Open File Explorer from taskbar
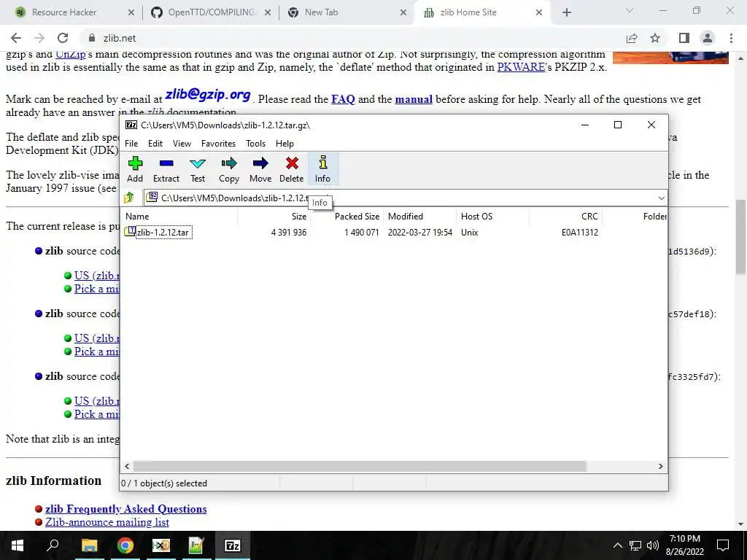Screen dimensions: 747x560 click(x=89, y=545)
